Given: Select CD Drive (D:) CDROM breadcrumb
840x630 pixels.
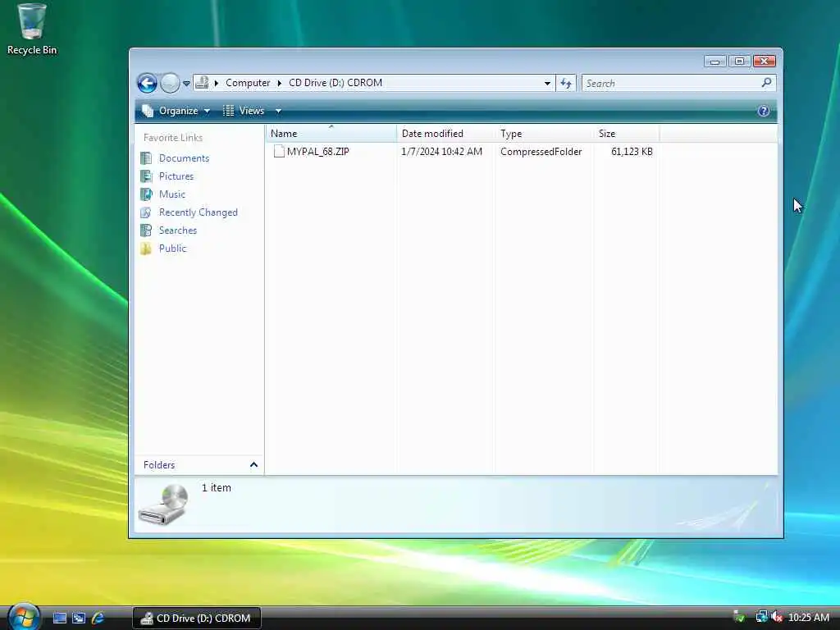Looking at the screenshot, I should tap(336, 83).
